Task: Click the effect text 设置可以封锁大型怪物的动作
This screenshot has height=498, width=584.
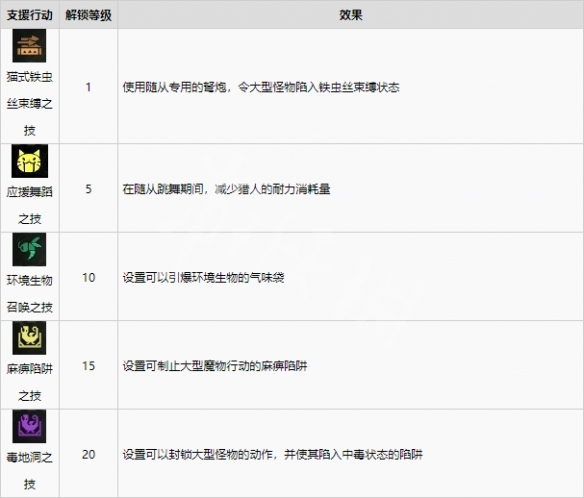Action: (198, 454)
